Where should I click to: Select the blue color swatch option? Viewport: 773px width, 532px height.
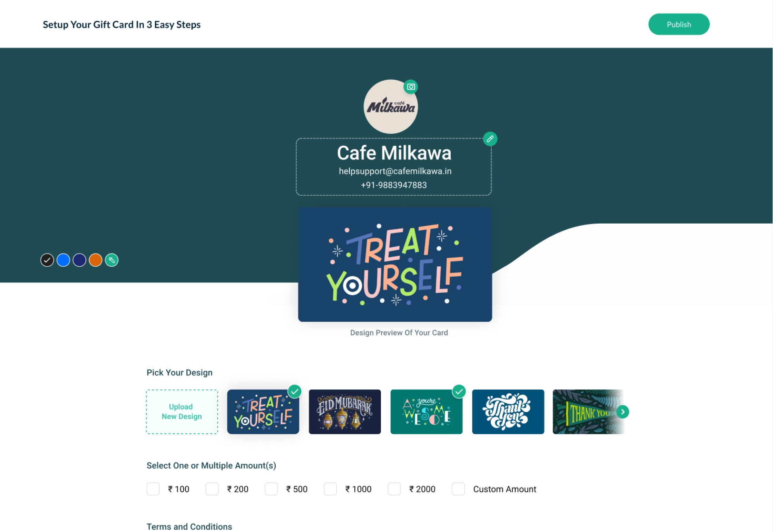pyautogui.click(x=63, y=260)
